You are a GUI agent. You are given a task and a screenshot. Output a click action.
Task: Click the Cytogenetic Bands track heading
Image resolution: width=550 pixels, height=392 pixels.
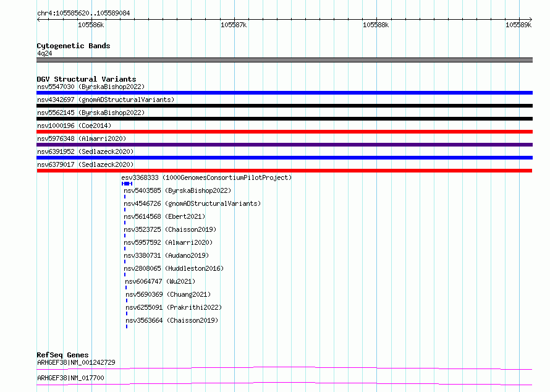[x=74, y=46]
